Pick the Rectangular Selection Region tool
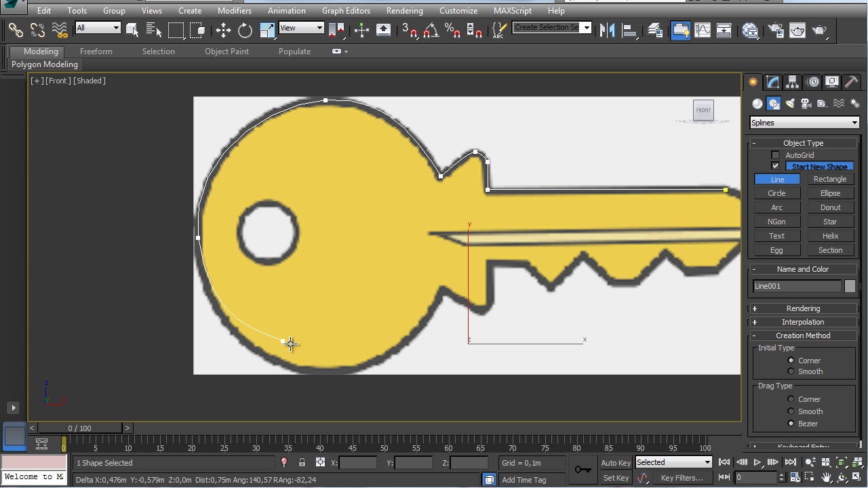 coord(176,30)
